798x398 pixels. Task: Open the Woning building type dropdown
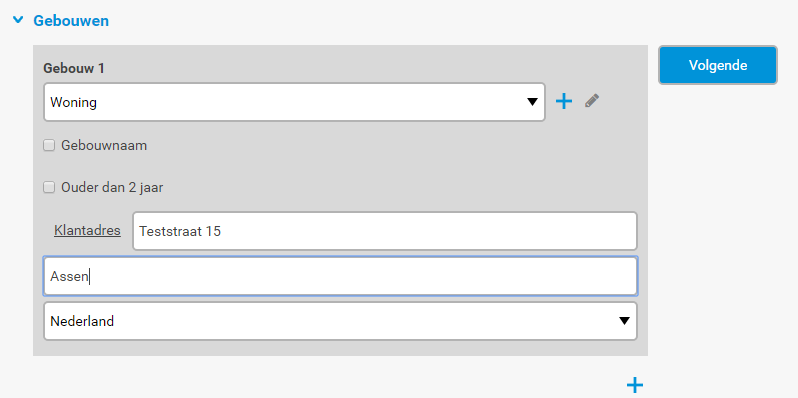[294, 102]
